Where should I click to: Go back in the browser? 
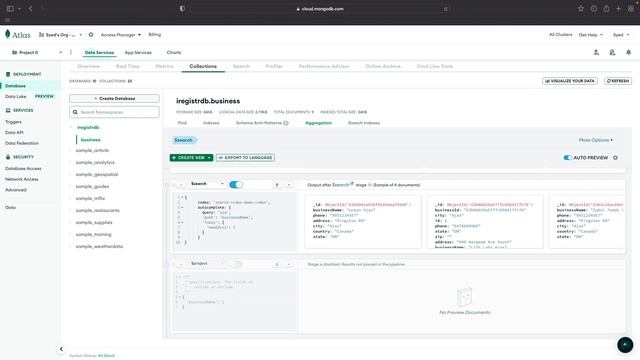(x=30, y=9)
